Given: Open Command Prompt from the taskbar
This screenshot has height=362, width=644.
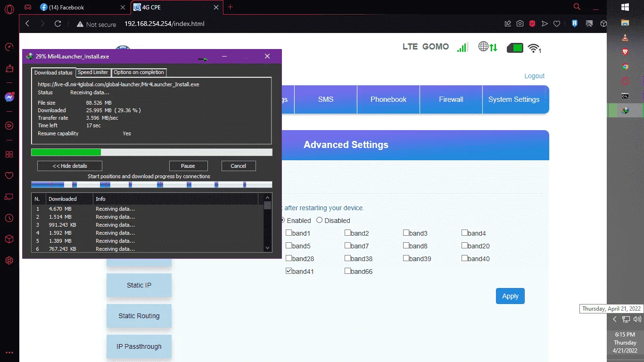Looking at the screenshot, I should tap(625, 96).
